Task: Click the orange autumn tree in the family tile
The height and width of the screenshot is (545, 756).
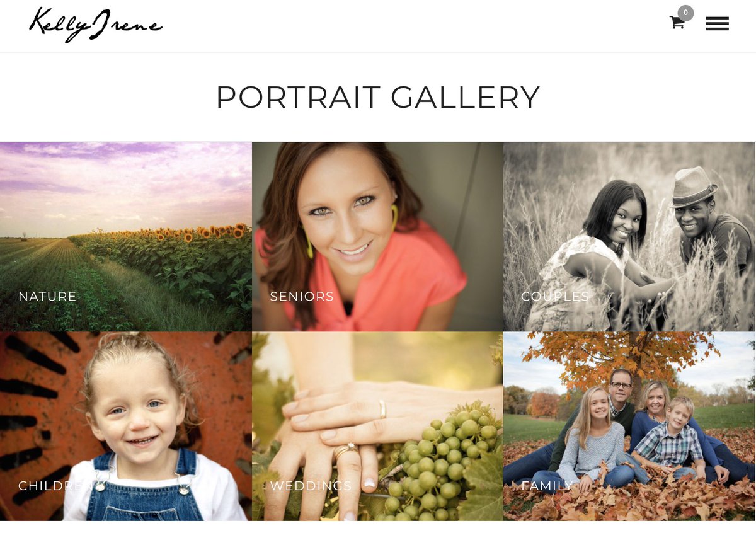Action: tap(617, 356)
